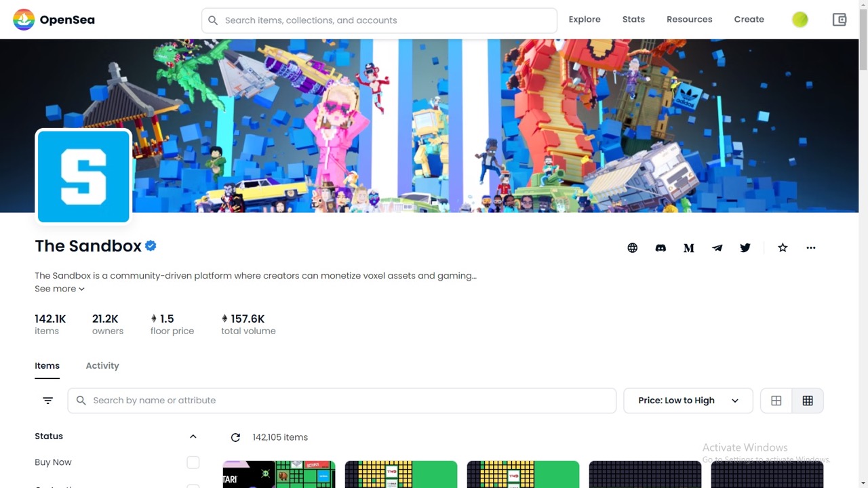Image resolution: width=868 pixels, height=488 pixels.
Task: Open the Explore menu
Action: click(585, 20)
